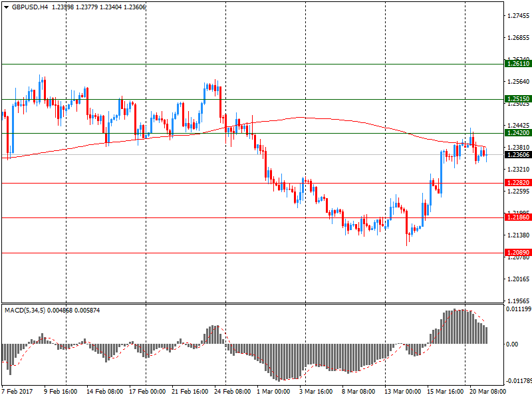Click the 1.23605 current price label
Screen dimensions: 532x399
pos(518,155)
